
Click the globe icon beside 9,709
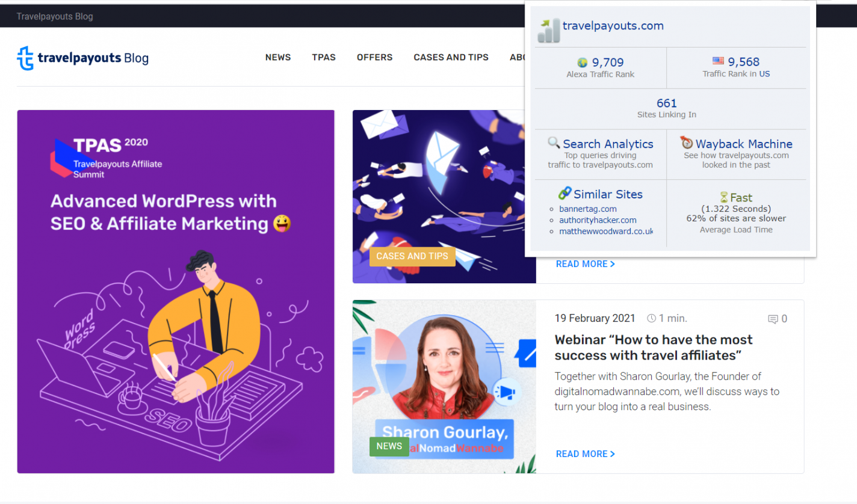pyautogui.click(x=582, y=62)
